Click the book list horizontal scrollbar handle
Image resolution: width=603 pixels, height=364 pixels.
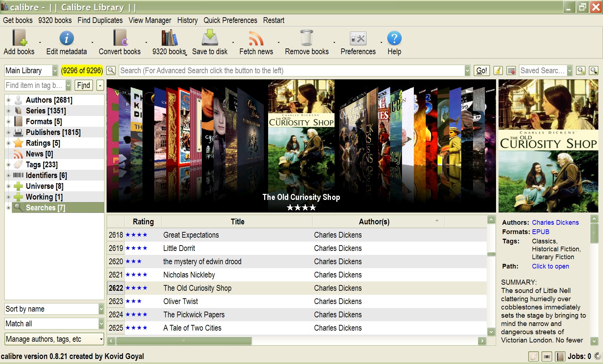[x=184, y=341]
